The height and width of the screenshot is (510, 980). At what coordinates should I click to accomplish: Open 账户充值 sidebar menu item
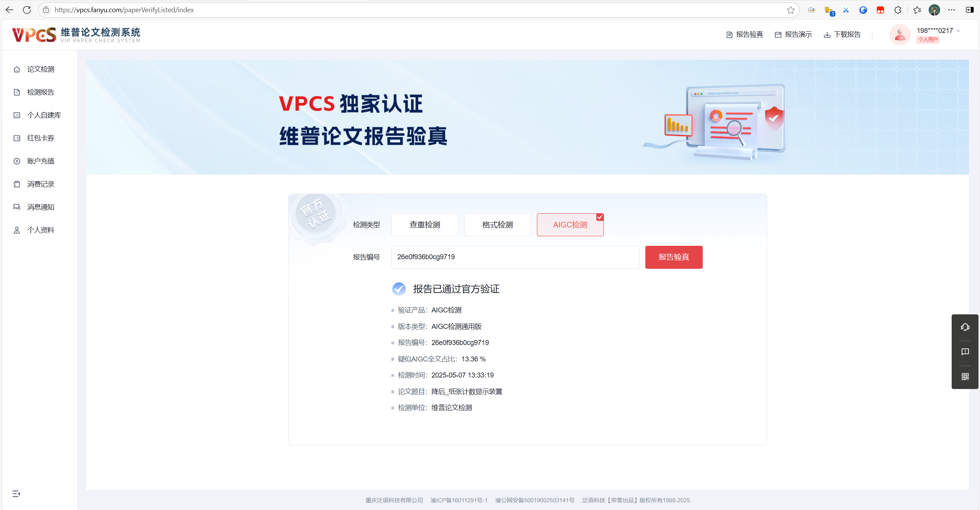pyautogui.click(x=41, y=161)
